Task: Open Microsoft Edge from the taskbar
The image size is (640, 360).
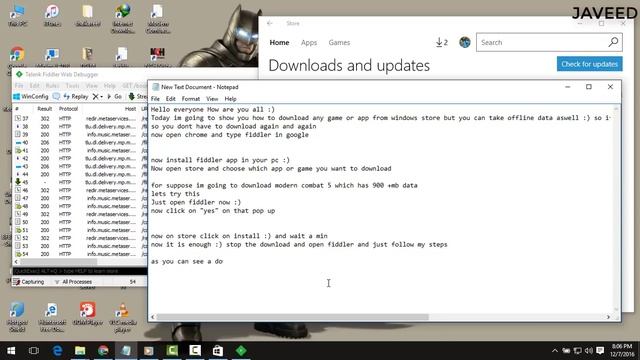Action: pos(57,351)
